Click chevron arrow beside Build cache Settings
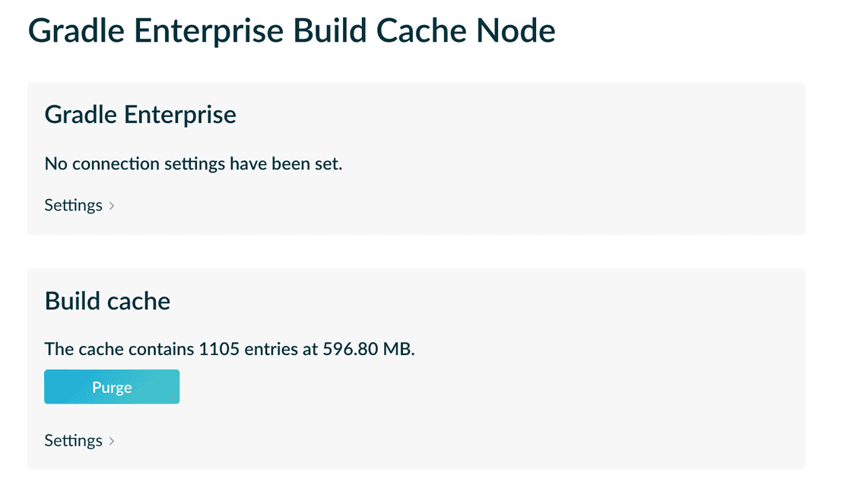 tap(112, 441)
